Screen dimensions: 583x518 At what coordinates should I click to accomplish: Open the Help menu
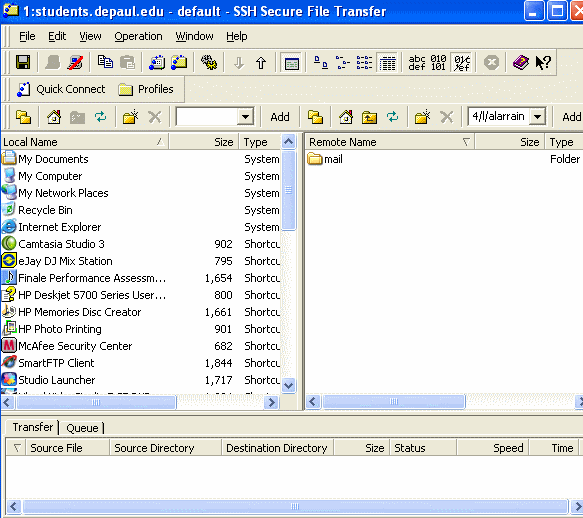tap(236, 36)
